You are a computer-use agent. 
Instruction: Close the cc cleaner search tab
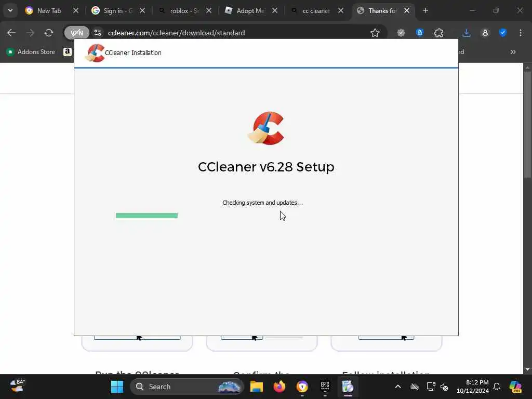[x=341, y=10]
